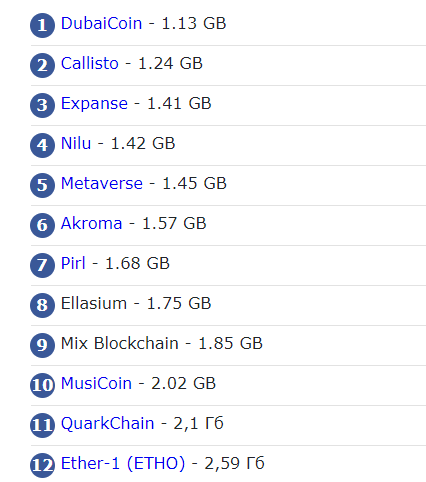The image size is (426, 482).
Task: Open the Pirl link
Action: point(73,263)
